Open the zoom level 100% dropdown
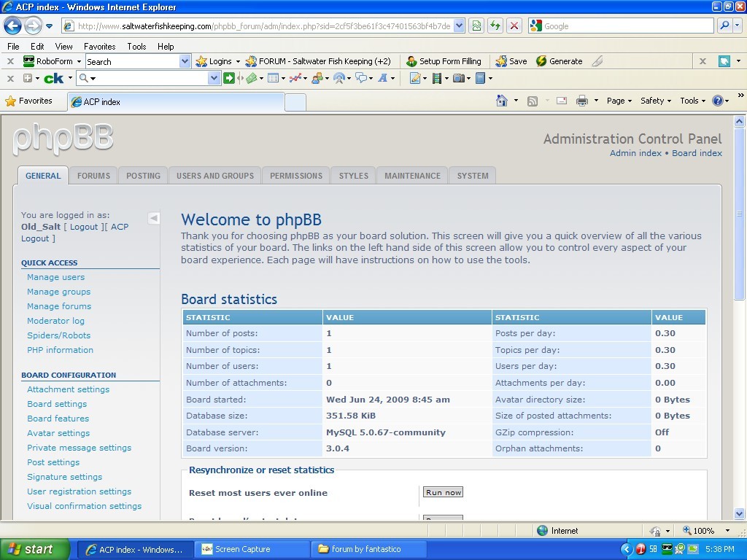Image resolution: width=747 pixels, height=560 pixels. pyautogui.click(x=727, y=531)
